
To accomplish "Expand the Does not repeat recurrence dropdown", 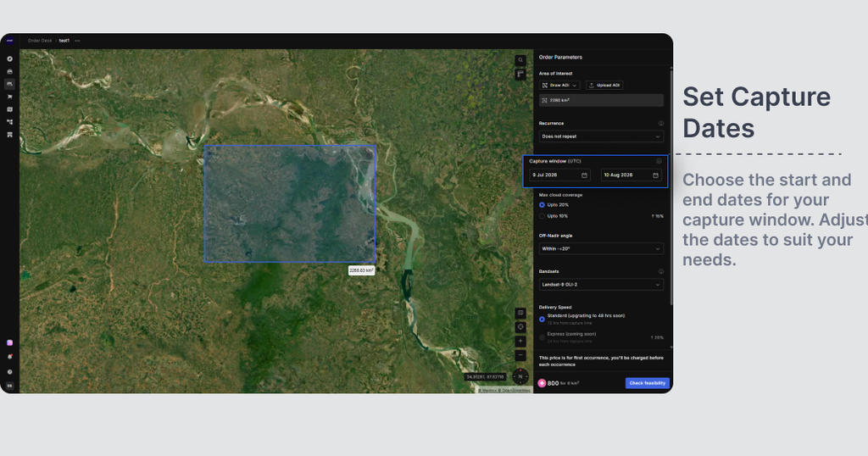I will tap(601, 136).
